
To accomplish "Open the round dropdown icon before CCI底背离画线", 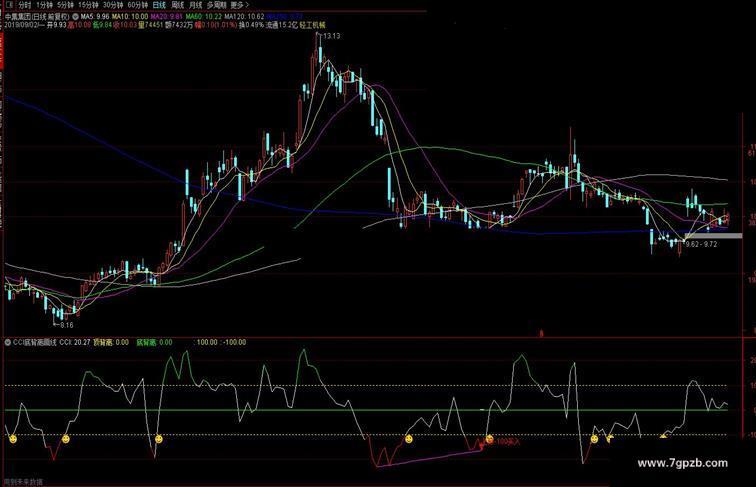I will (x=7, y=342).
